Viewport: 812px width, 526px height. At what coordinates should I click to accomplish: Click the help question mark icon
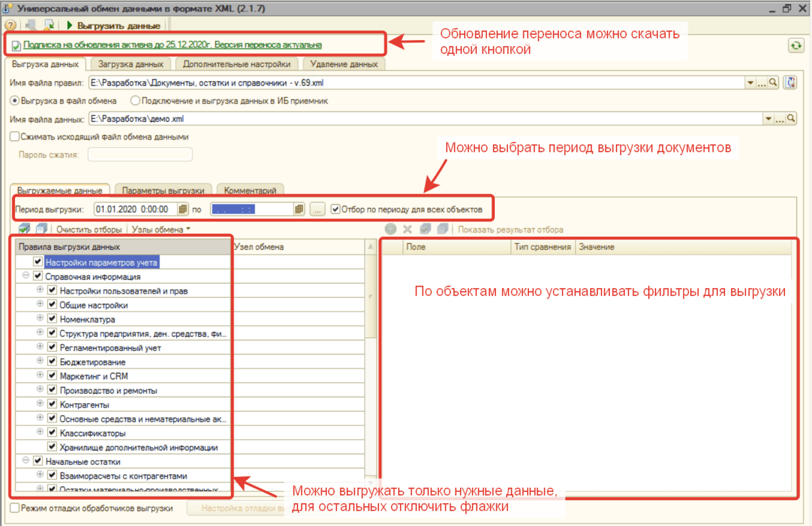10,26
